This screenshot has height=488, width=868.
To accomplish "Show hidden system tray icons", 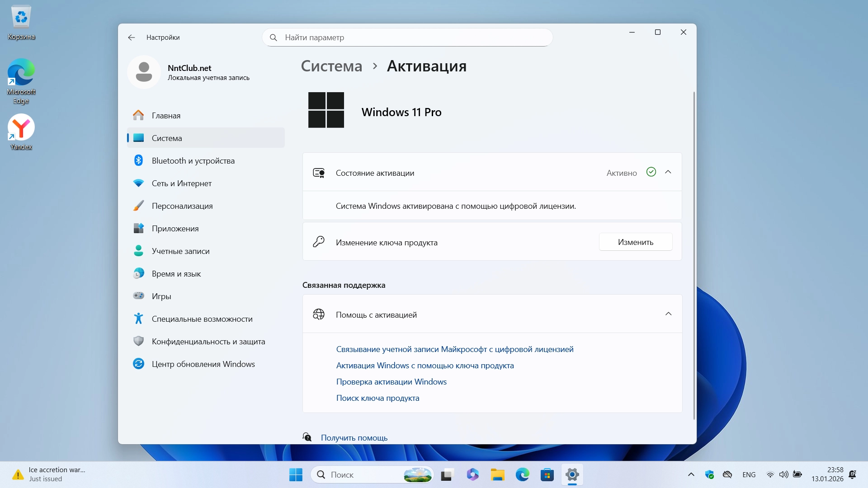I will [691, 474].
